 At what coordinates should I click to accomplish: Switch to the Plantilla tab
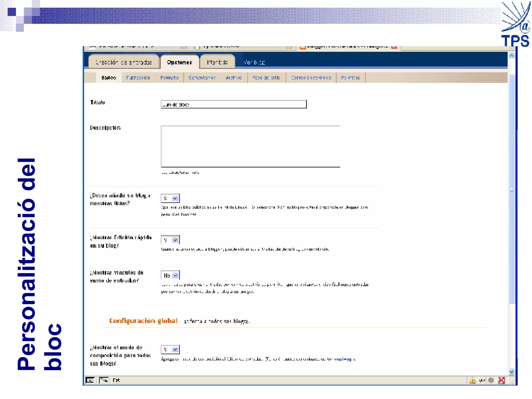click(217, 62)
